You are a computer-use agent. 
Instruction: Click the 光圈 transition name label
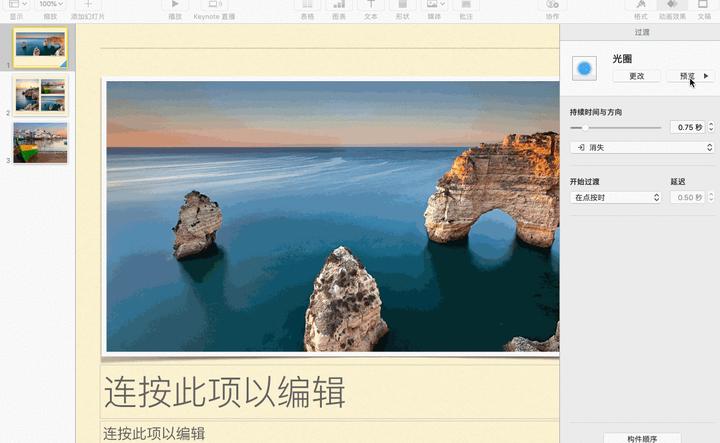(x=622, y=59)
